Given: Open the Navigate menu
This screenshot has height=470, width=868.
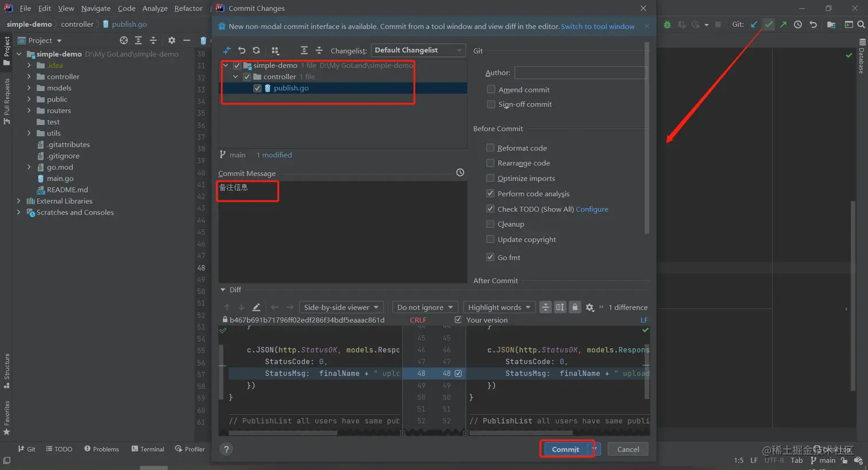Looking at the screenshot, I should (x=96, y=8).
